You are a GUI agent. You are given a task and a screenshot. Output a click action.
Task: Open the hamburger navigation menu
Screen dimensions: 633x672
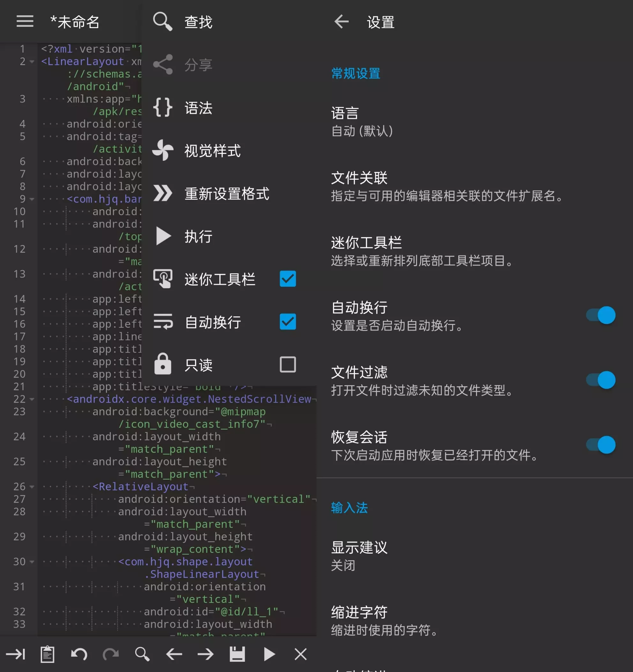point(25,21)
